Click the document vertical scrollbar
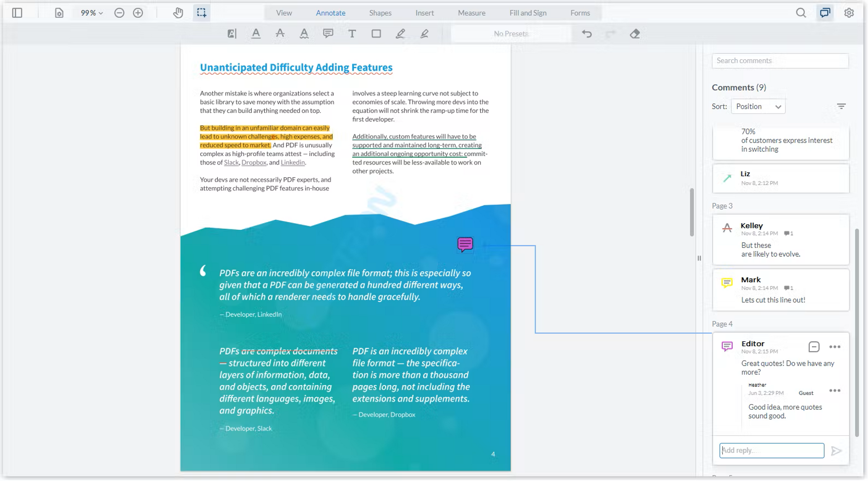The image size is (868, 481). click(x=692, y=212)
